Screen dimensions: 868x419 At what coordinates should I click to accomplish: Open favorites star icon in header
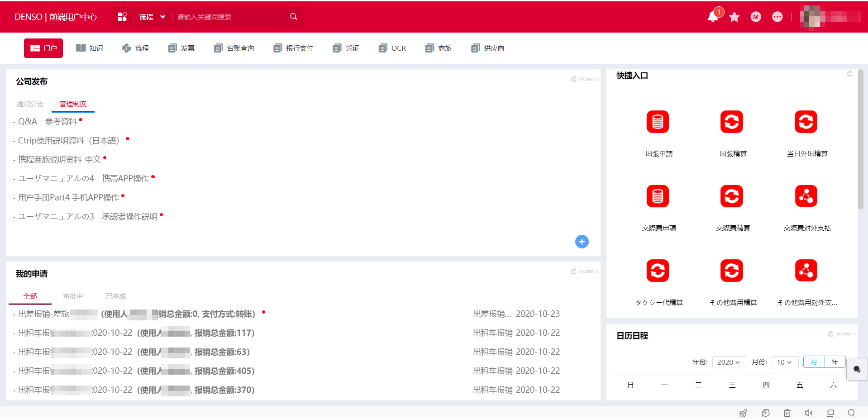point(734,17)
